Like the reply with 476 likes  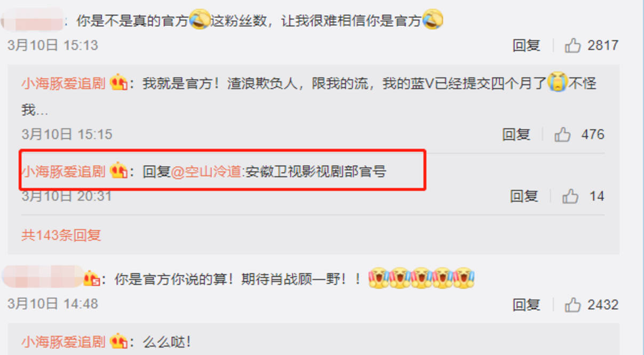562,134
